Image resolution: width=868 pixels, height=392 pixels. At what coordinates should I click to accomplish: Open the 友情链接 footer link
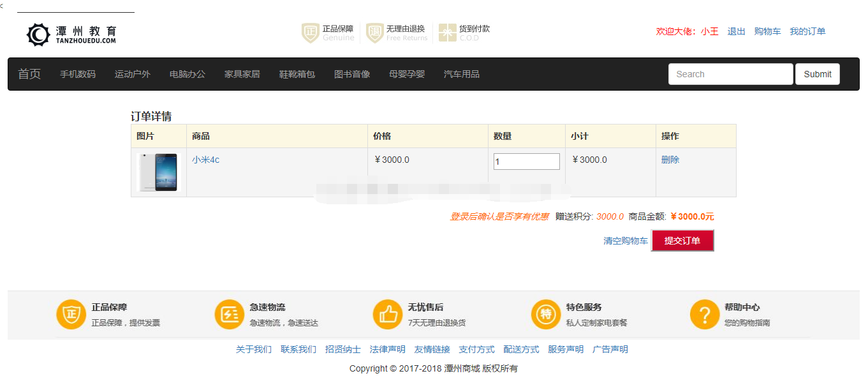click(432, 349)
